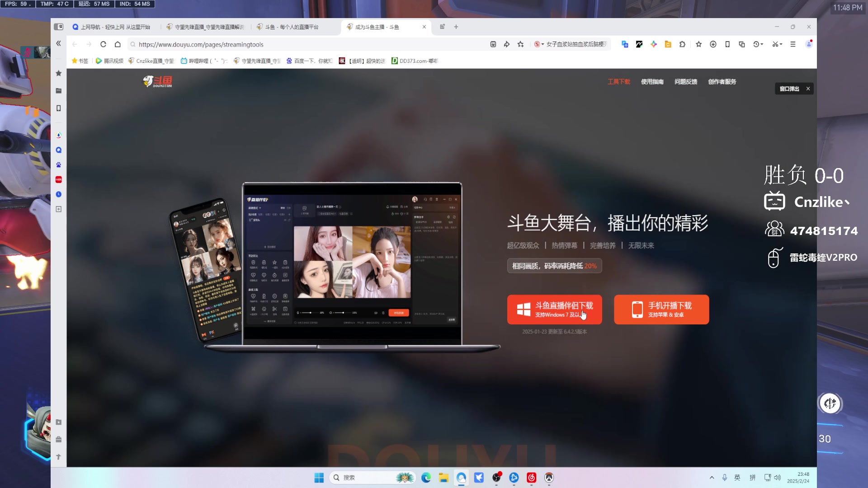Image resolution: width=868 pixels, height=488 pixels.
Task: Open the Windows Start menu
Action: 319,478
